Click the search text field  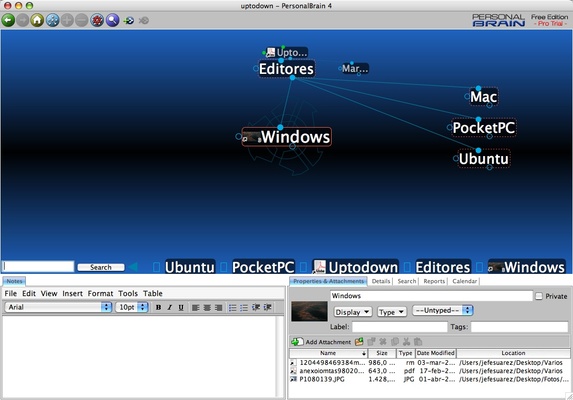(38, 266)
